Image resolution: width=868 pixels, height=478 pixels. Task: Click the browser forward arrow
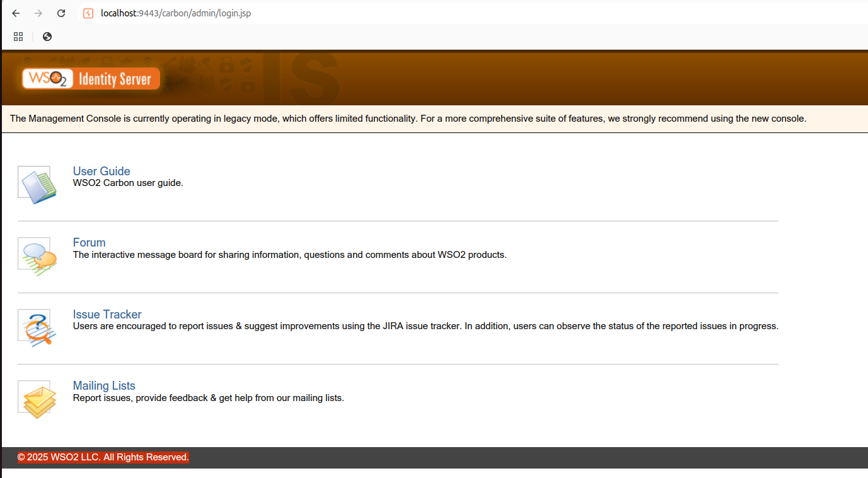(38, 13)
